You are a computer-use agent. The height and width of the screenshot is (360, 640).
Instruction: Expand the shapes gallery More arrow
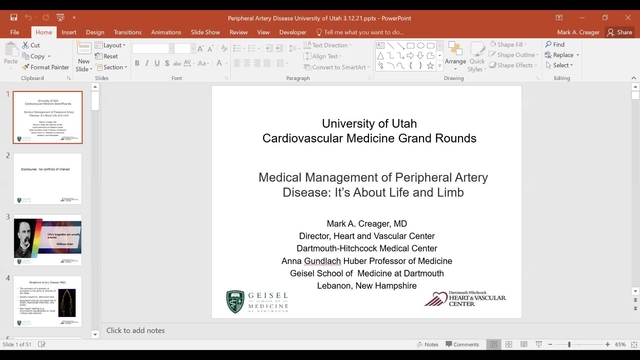tap(440, 66)
